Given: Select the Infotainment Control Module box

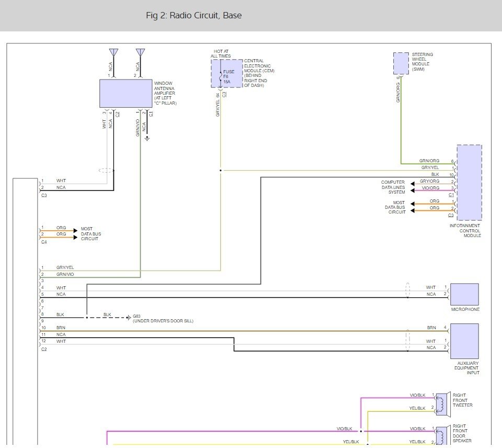Looking at the screenshot, I should coord(469,183).
